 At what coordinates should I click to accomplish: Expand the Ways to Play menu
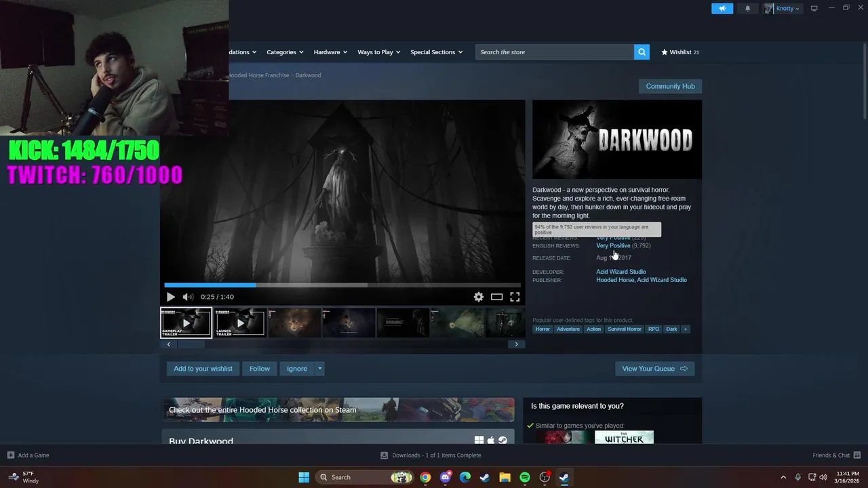(x=379, y=52)
